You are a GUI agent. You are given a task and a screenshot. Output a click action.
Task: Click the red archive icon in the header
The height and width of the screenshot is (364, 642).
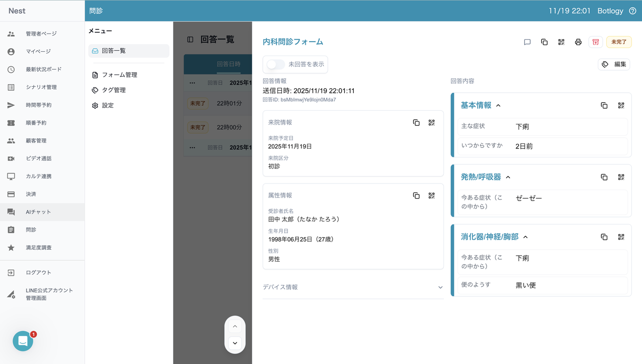click(x=595, y=42)
